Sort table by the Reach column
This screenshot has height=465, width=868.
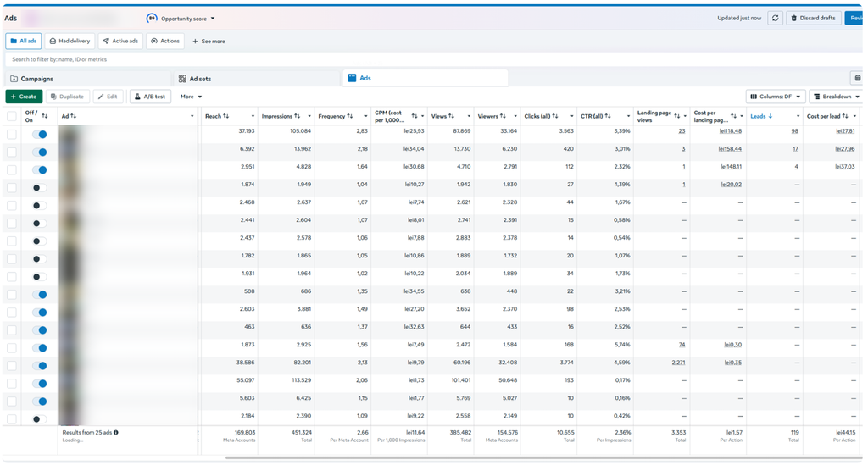coord(225,116)
